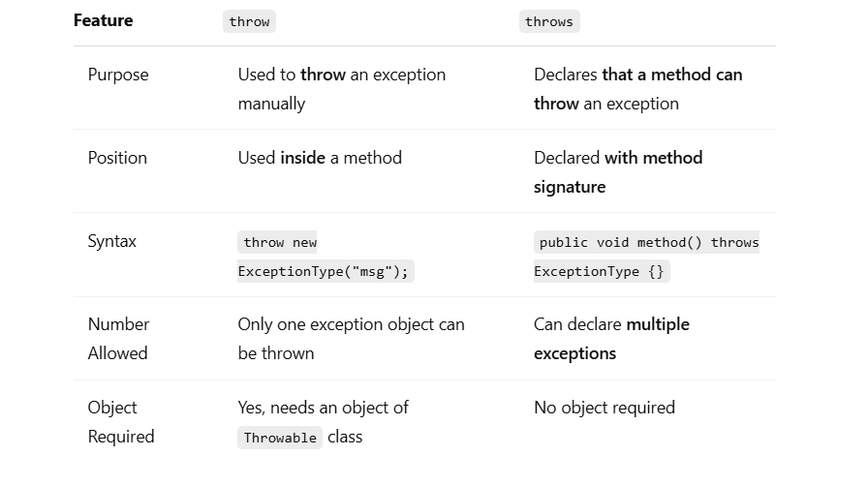Click the bold word 'inside' in Position row
The height and width of the screenshot is (486, 868).
click(303, 158)
